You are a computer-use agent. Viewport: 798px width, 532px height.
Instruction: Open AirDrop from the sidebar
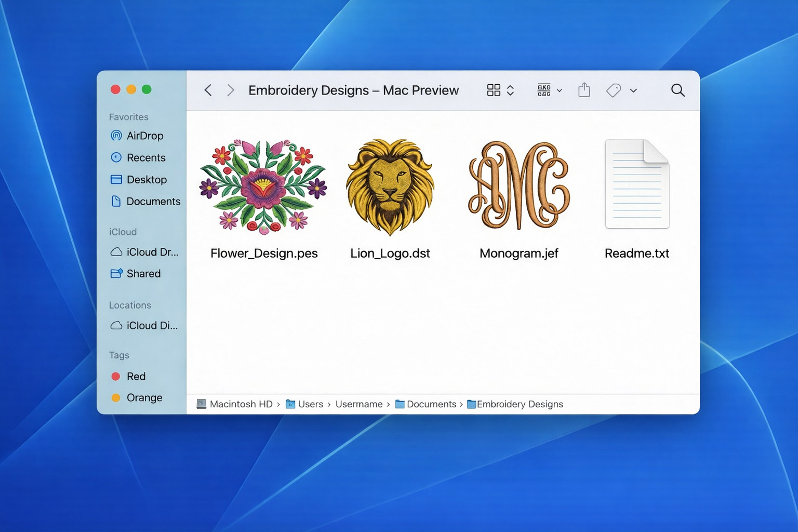(x=144, y=136)
